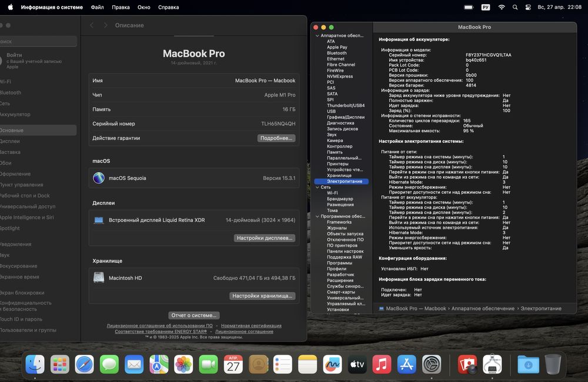The width and height of the screenshot is (588, 382).
Task: Click Wi-Fi status icon in menu bar
Action: pos(502,7)
